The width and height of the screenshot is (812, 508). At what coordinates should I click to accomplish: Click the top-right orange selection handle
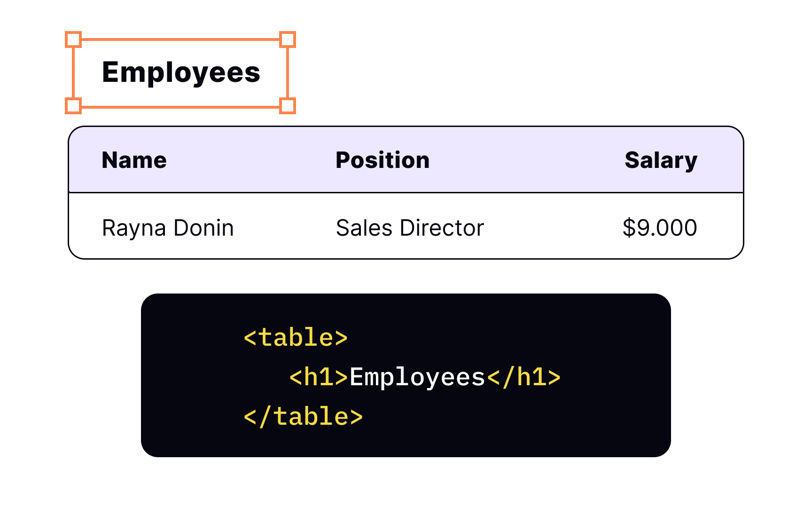[x=287, y=40]
